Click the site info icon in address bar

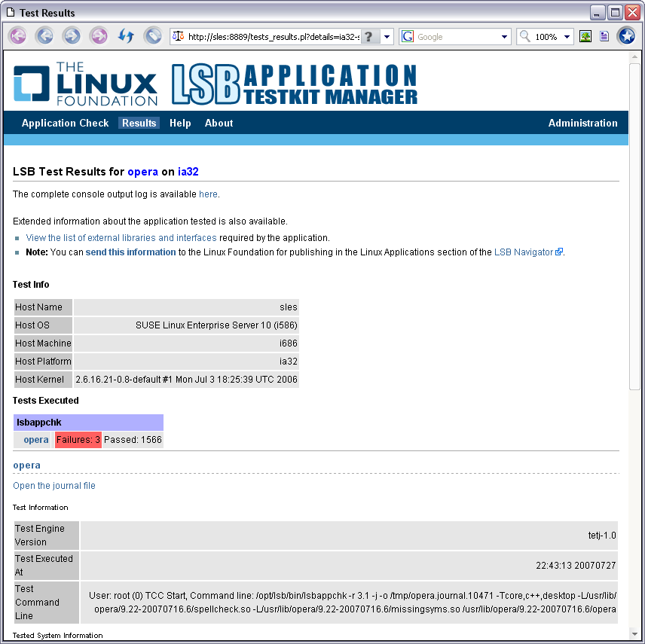click(178, 37)
